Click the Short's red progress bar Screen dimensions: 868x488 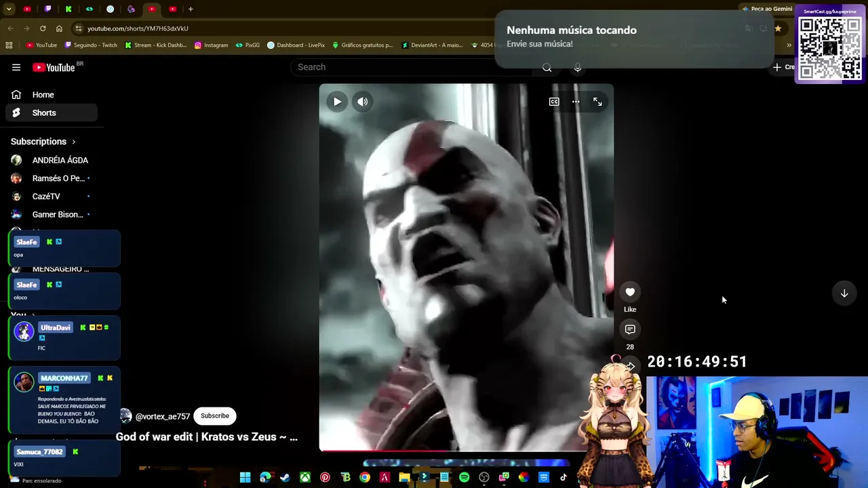[x=384, y=450]
